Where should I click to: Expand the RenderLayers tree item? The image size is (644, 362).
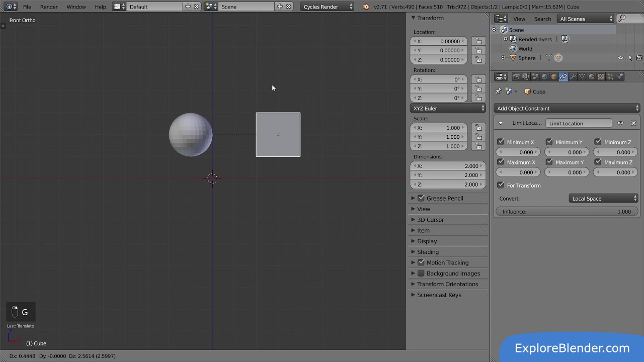506,39
